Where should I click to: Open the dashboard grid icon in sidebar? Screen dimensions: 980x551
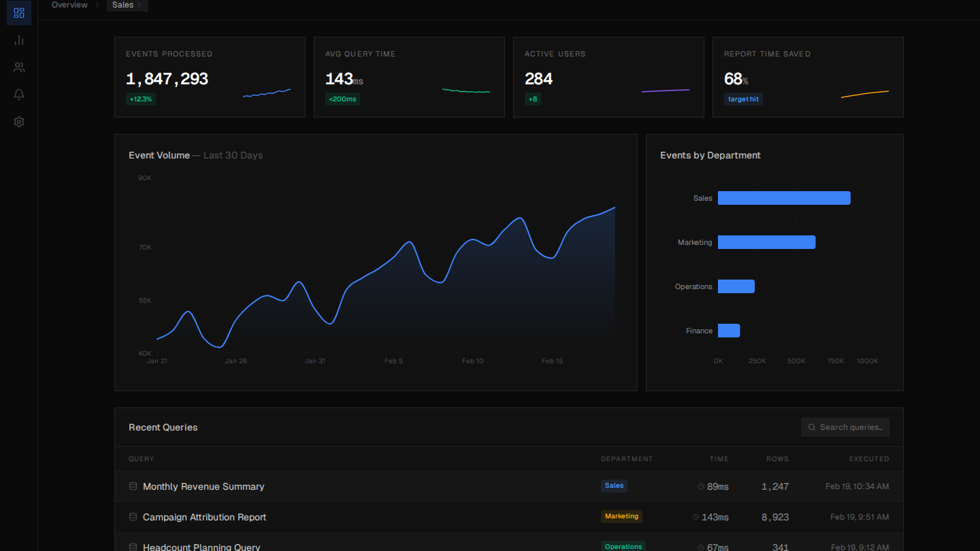click(x=18, y=12)
